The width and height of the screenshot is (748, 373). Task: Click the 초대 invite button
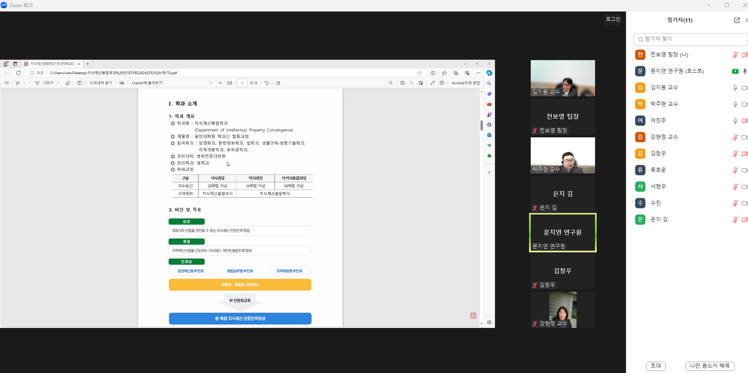tap(656, 366)
